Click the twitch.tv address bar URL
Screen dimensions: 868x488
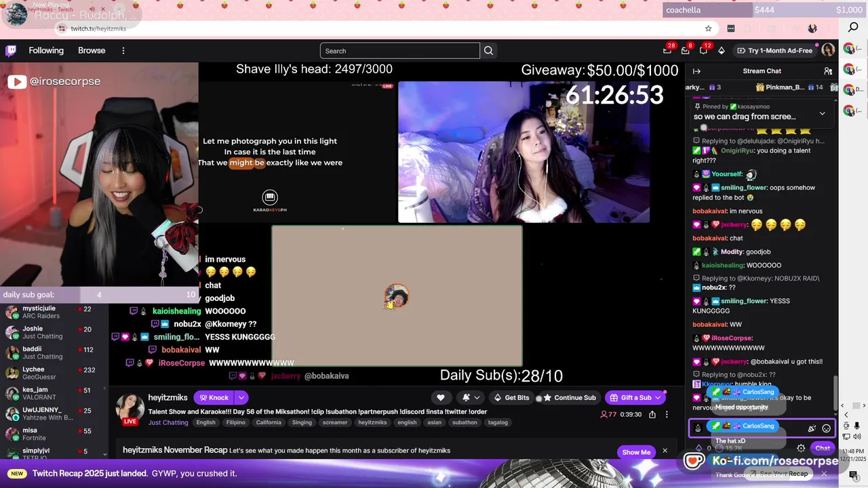pos(98,28)
